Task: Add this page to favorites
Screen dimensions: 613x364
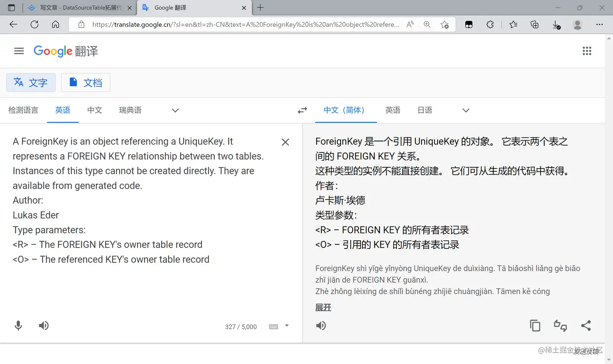Action: tap(445, 25)
